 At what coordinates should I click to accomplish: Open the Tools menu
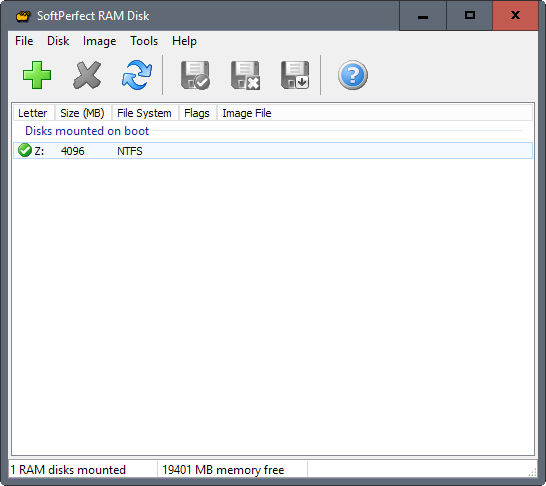coord(144,41)
